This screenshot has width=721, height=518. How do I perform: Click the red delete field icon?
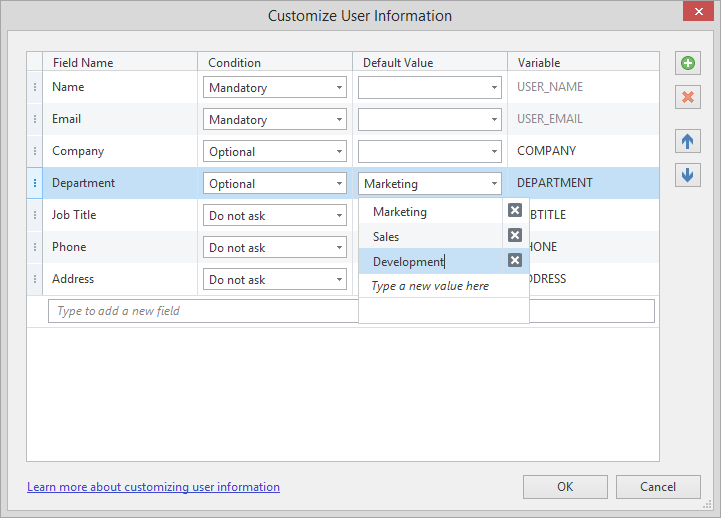[x=687, y=97]
